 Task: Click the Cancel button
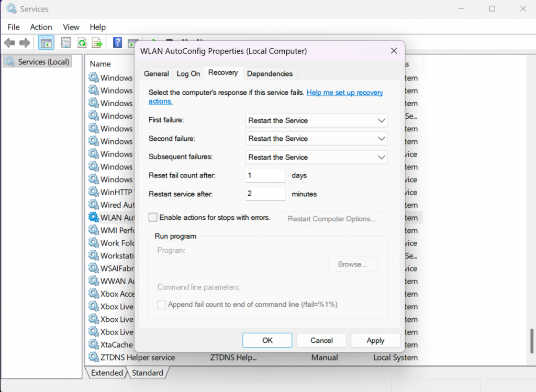click(321, 340)
